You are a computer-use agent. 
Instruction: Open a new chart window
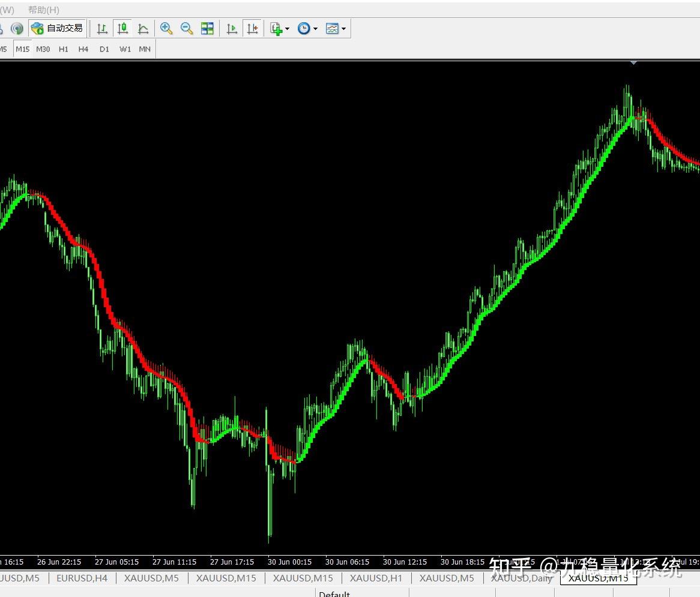[276, 28]
